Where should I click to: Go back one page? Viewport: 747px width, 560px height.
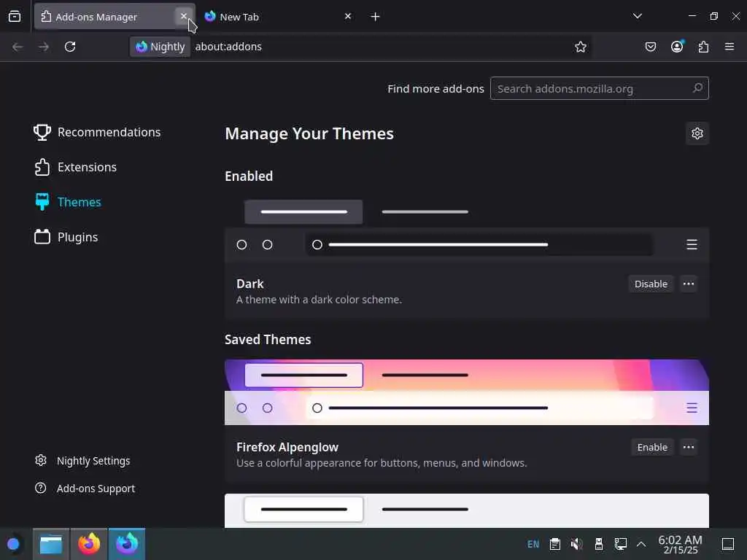click(18, 47)
